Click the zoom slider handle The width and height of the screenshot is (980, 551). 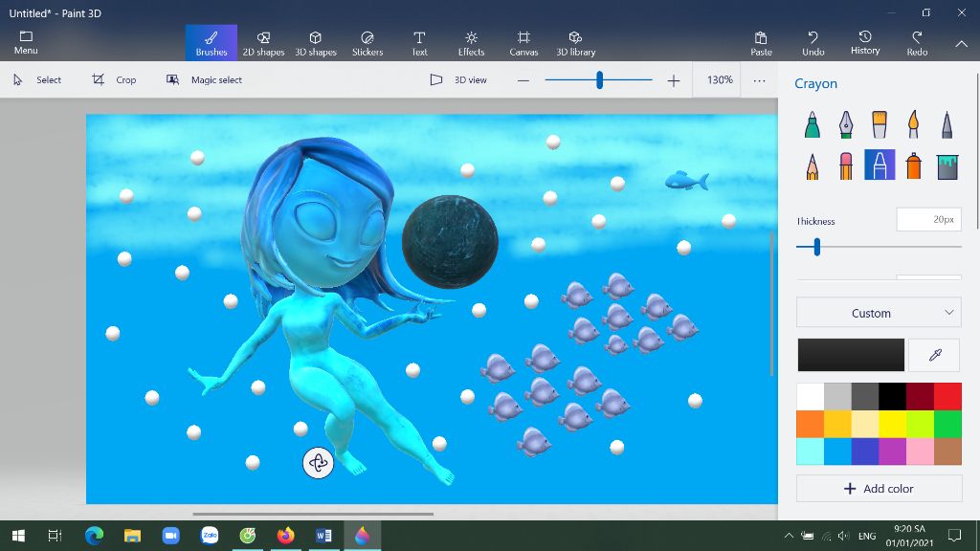[x=599, y=80]
